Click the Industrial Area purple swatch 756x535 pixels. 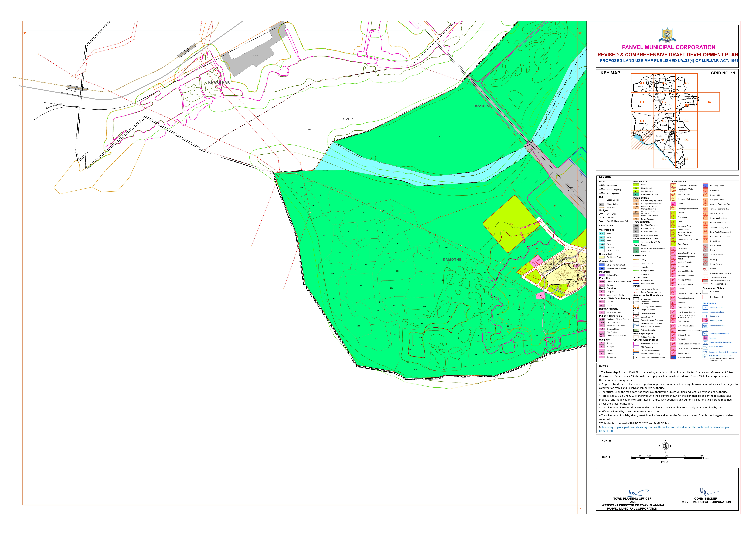602,275
